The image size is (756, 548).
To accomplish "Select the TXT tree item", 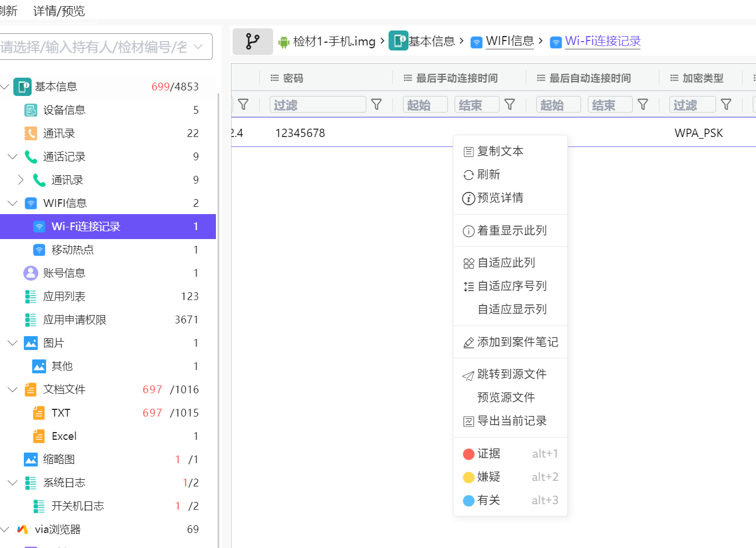I will [x=108, y=413].
